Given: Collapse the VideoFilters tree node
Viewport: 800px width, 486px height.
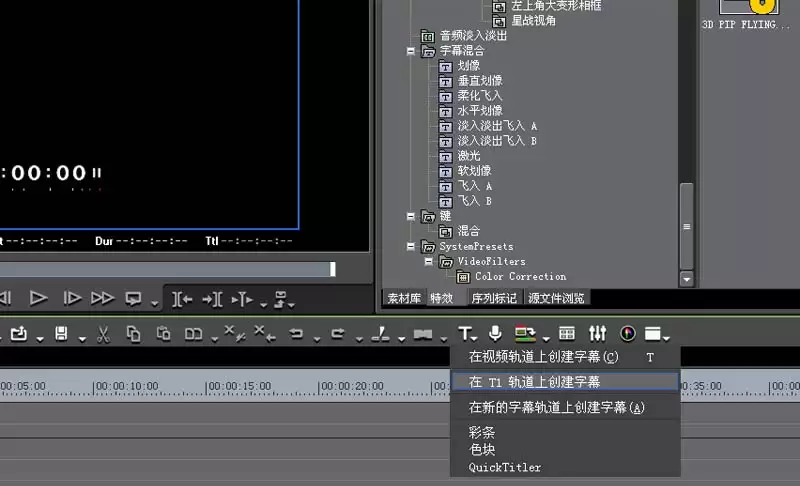Looking at the screenshot, I should [x=429, y=262].
